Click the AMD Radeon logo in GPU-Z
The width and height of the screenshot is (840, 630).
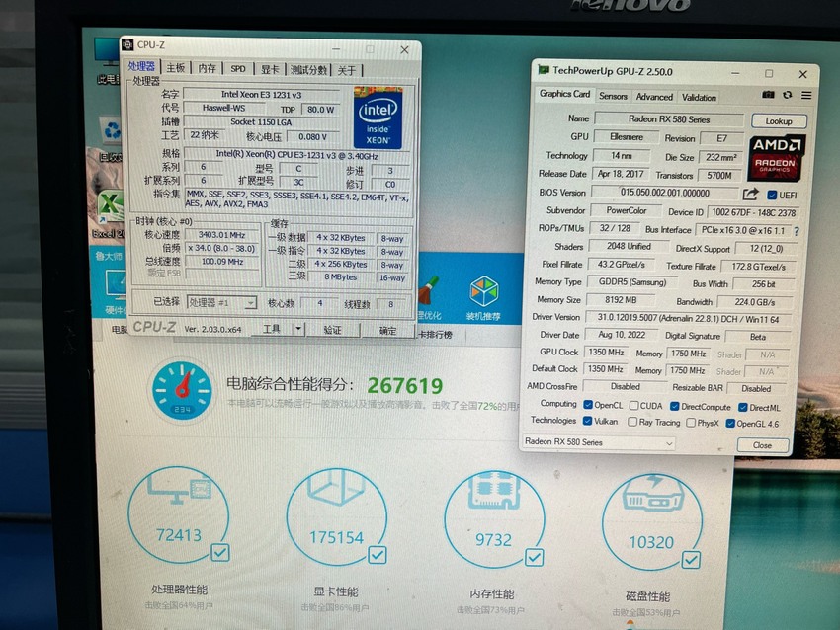pos(775,157)
